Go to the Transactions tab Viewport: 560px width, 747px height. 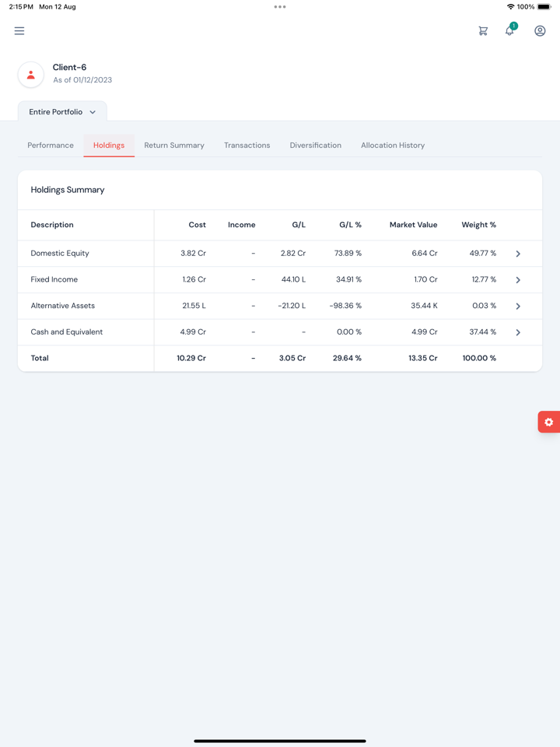pos(247,146)
